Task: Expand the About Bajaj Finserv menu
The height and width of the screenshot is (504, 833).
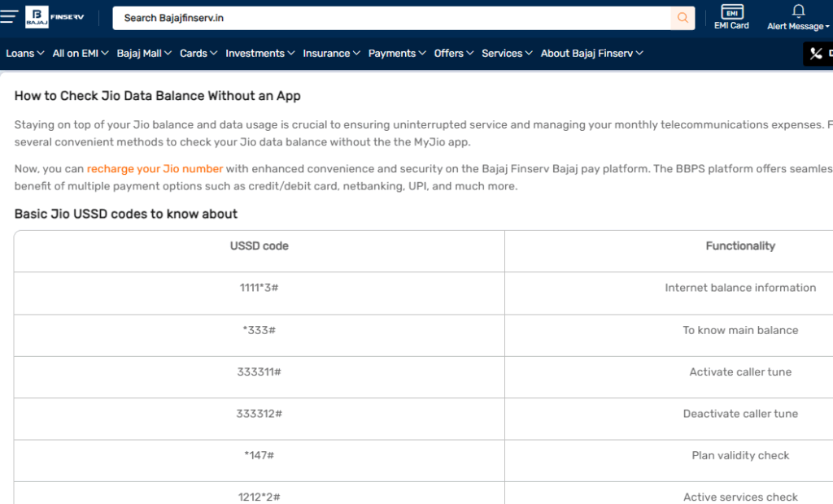Action: [592, 53]
